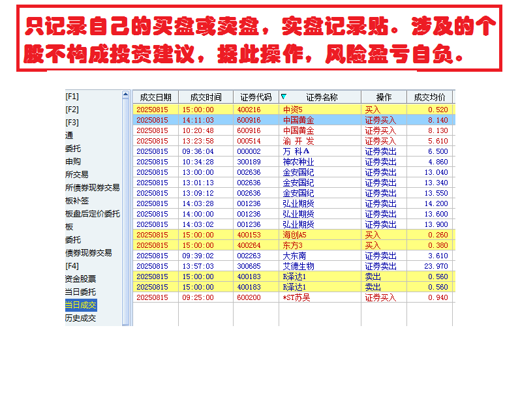Open 板盘后定价委托 in the sidebar
The height and width of the screenshot is (420, 520).
[93, 214]
